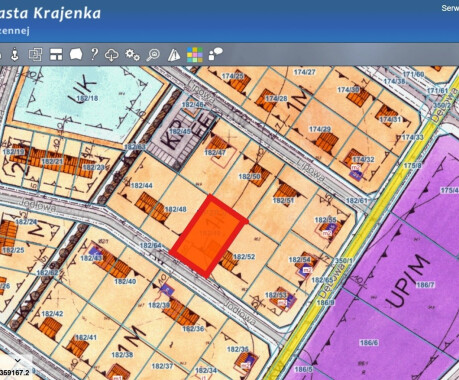Select parcel label 174/38
Screen dimensions: 459x380
pyautogui.click(x=394, y=81)
